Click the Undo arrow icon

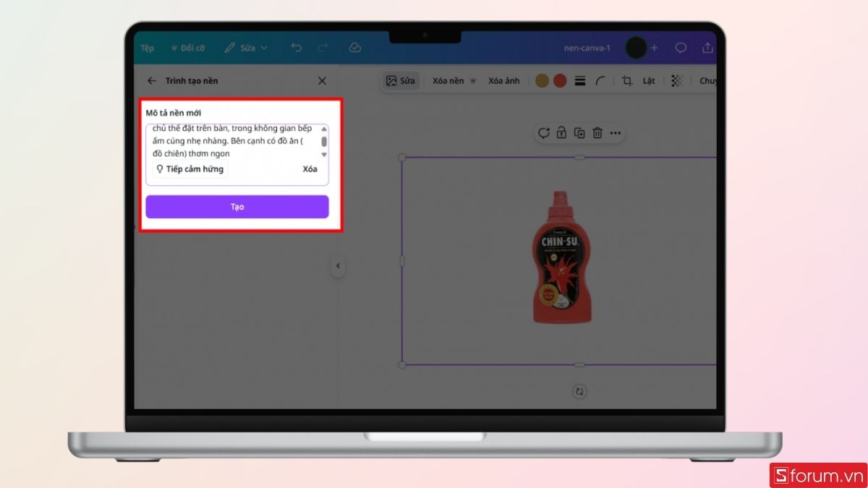tap(297, 48)
